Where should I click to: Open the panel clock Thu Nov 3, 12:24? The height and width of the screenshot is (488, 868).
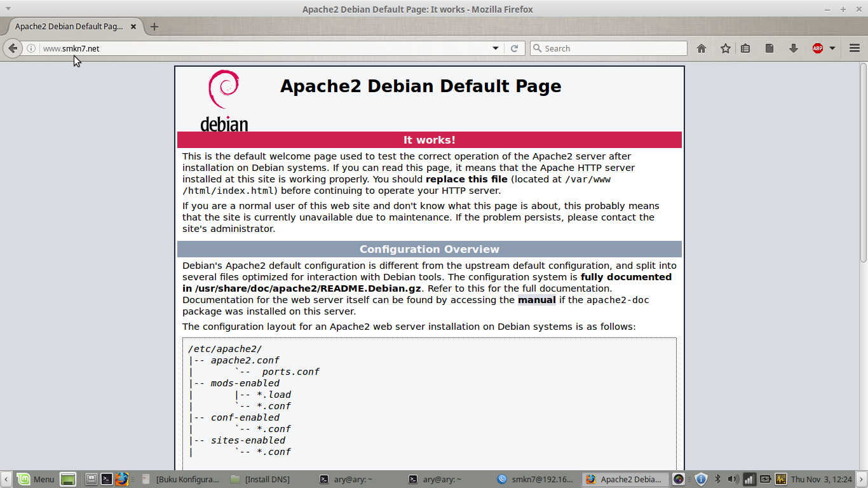point(822,479)
